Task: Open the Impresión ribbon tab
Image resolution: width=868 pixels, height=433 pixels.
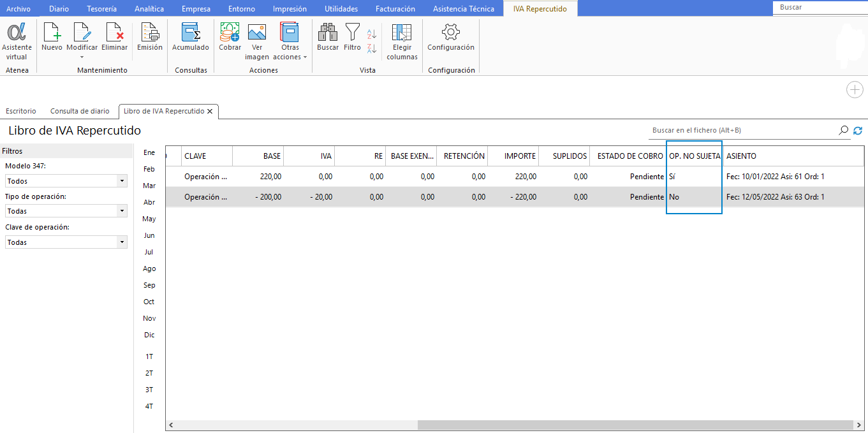Action: (x=290, y=9)
